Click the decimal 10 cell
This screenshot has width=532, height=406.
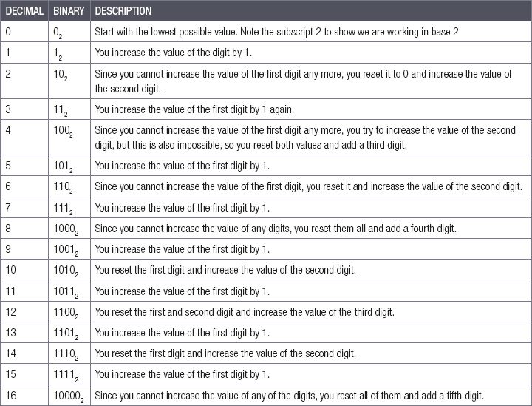click(x=10, y=270)
